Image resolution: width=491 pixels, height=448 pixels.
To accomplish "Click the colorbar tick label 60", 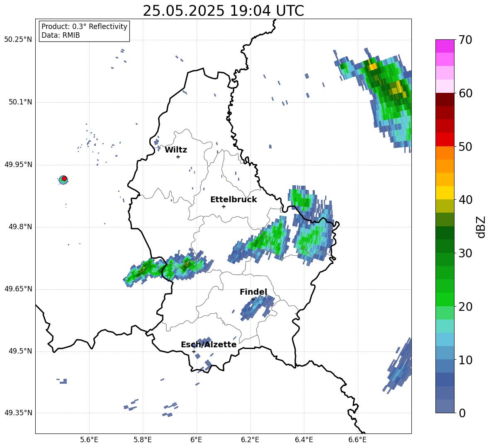I will tap(465, 93).
